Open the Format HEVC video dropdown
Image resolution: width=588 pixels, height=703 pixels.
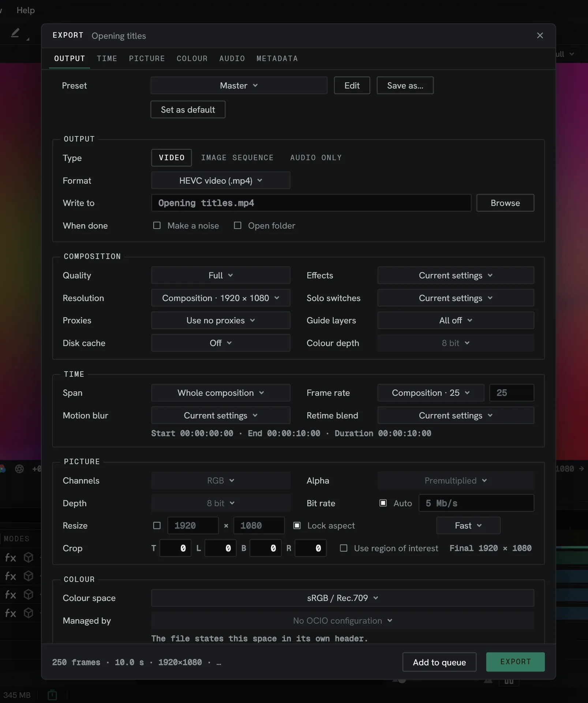pyautogui.click(x=221, y=181)
